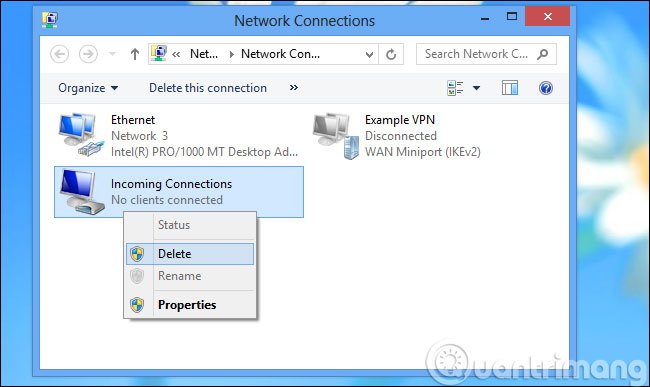
Task: Maximize the Network Connections window
Action: click(x=512, y=17)
